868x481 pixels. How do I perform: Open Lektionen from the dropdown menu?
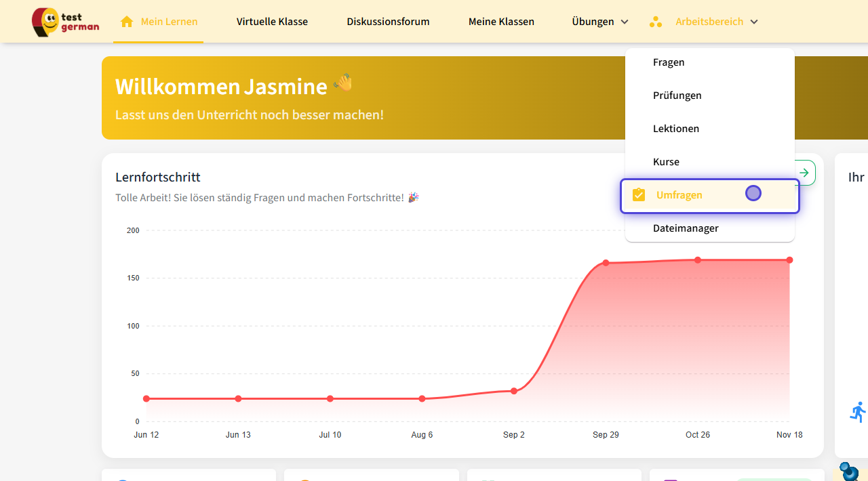675,129
